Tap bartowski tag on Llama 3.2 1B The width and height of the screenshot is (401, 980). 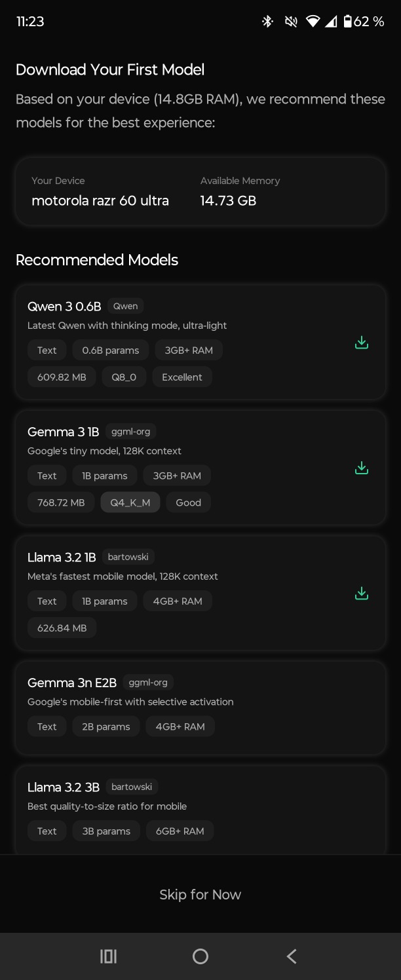pyautogui.click(x=128, y=557)
